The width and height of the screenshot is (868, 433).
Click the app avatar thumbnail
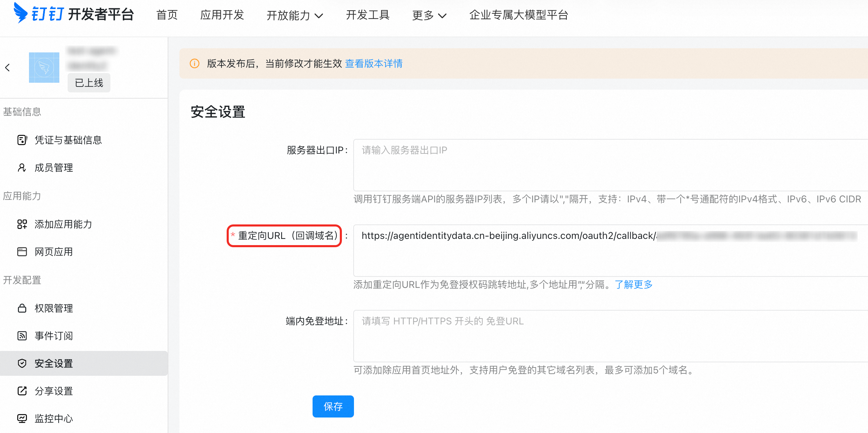pos(44,68)
